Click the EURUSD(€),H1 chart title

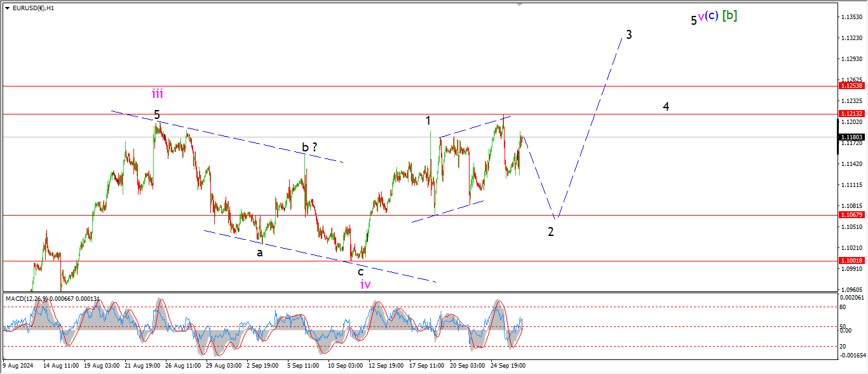33,8
